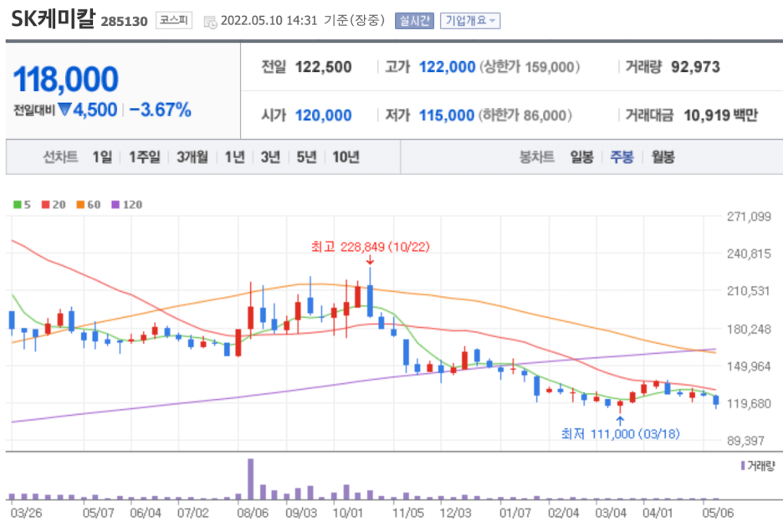Click the down triangle next to 4,500
The image size is (783, 532).
pos(65,110)
